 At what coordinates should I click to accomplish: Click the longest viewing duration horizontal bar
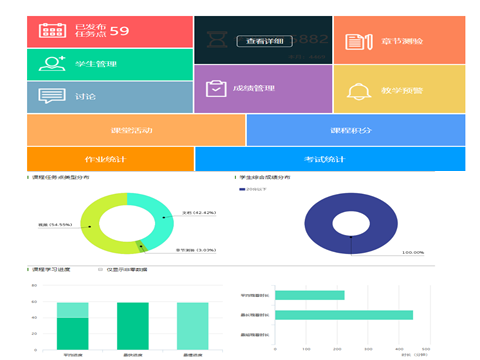[x=344, y=315]
